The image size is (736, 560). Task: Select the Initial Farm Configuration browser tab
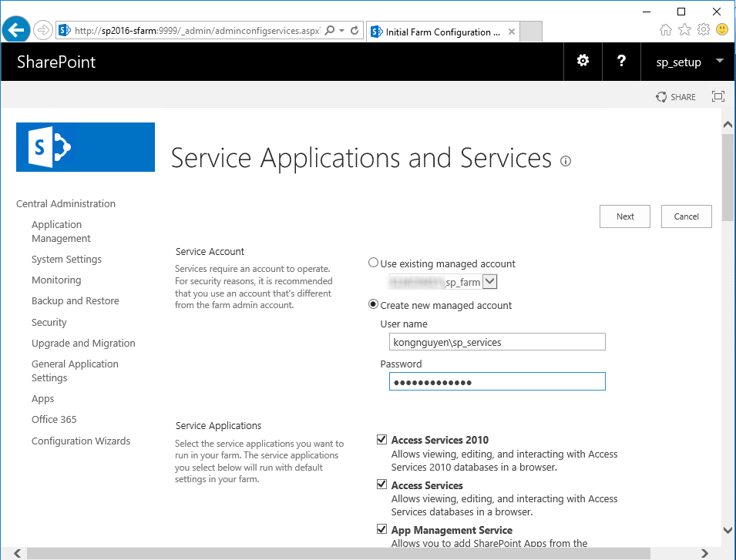tap(442, 32)
